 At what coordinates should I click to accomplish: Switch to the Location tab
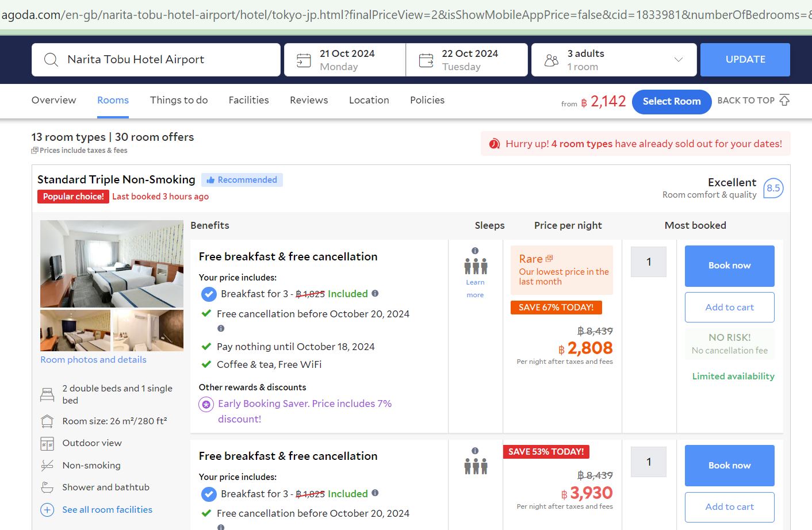(369, 100)
